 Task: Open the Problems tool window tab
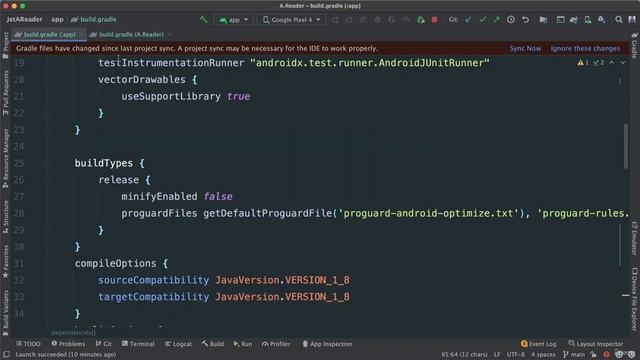pyautogui.click(x=68, y=344)
